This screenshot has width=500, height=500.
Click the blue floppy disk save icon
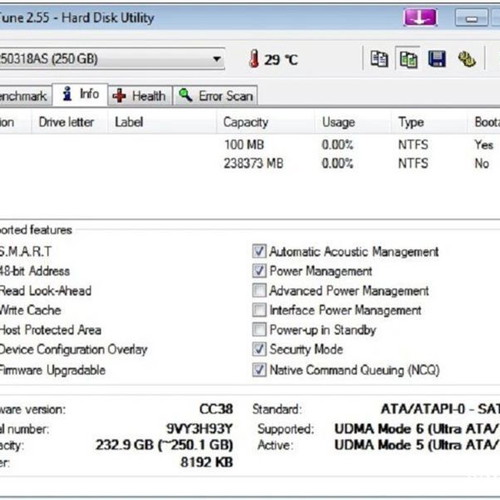pyautogui.click(x=437, y=59)
